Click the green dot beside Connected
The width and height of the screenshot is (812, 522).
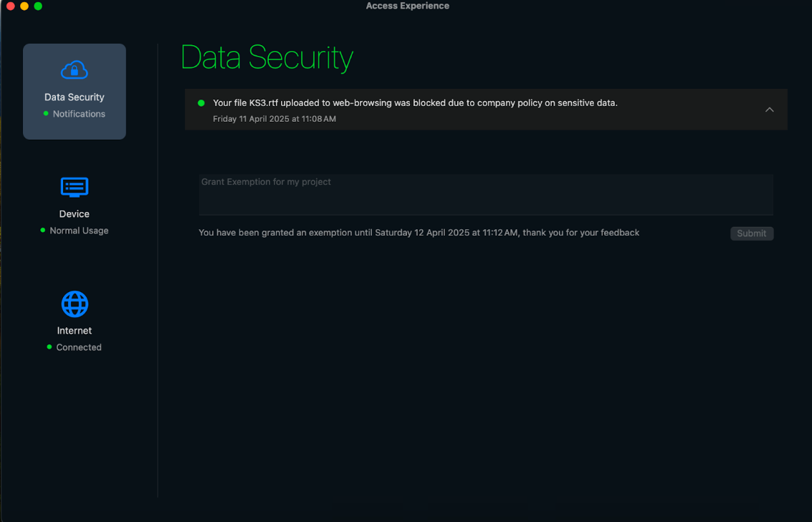[x=49, y=347]
